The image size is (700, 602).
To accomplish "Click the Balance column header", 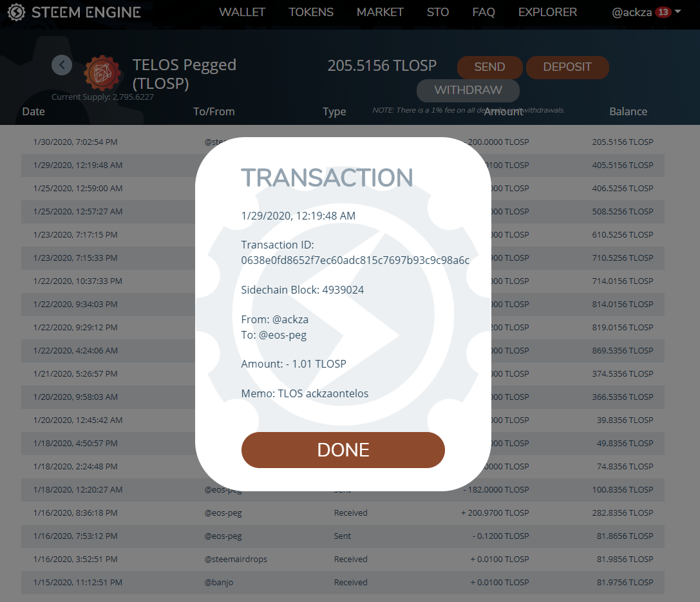I will click(x=628, y=111).
